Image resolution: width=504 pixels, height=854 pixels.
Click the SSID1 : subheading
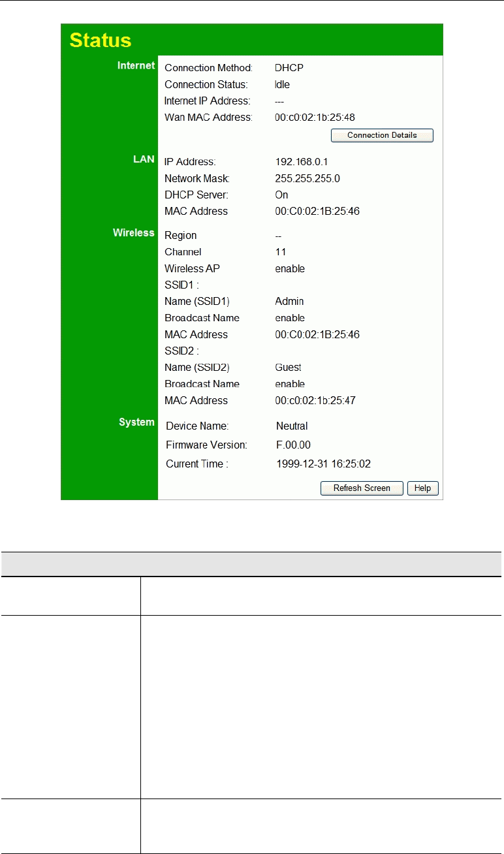(x=181, y=285)
